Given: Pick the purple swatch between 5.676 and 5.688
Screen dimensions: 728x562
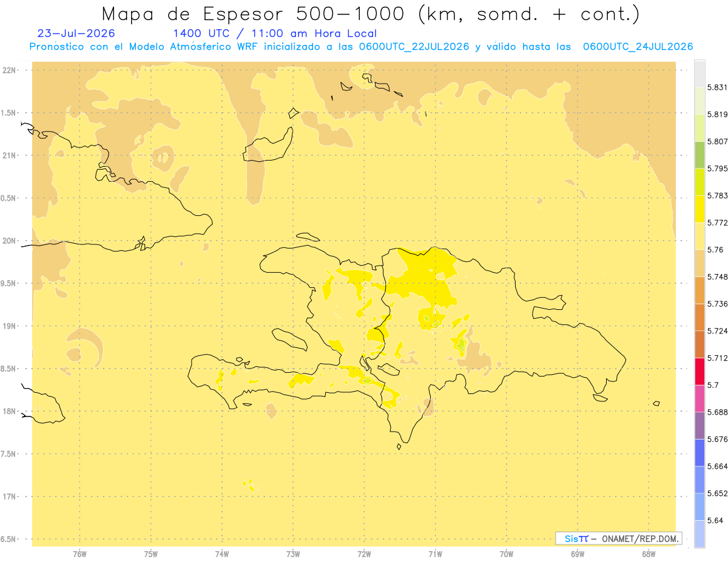Looking at the screenshot, I should pos(699,426).
